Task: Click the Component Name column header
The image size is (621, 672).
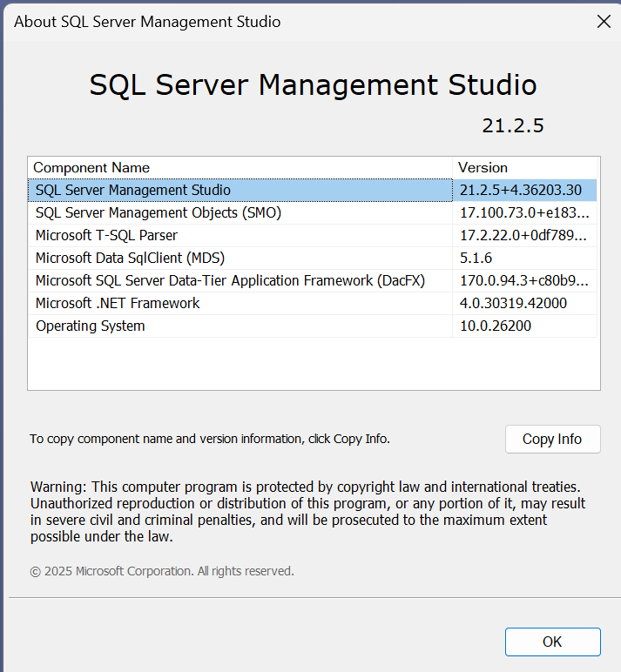Action: coord(240,168)
